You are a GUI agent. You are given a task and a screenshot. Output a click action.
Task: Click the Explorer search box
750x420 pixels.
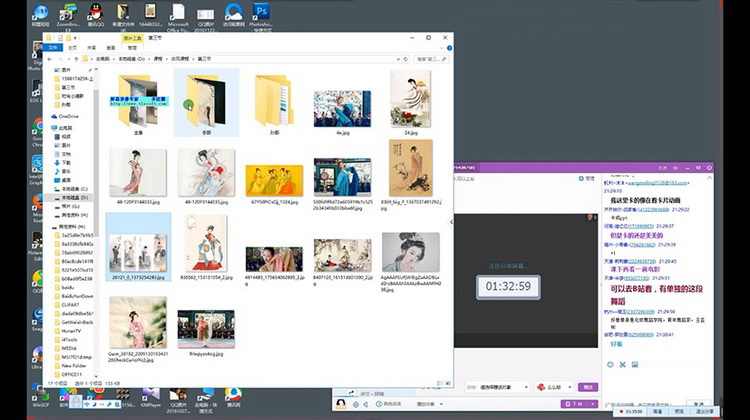point(432,59)
